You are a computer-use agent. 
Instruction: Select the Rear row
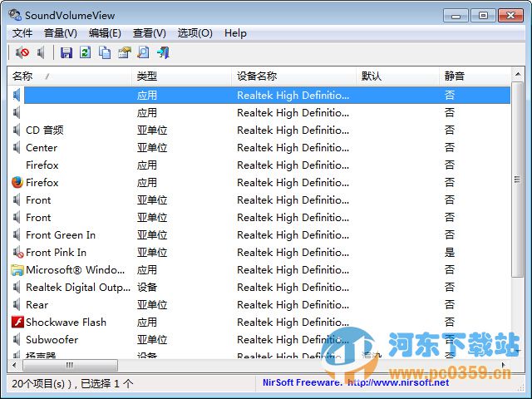[x=259, y=305]
